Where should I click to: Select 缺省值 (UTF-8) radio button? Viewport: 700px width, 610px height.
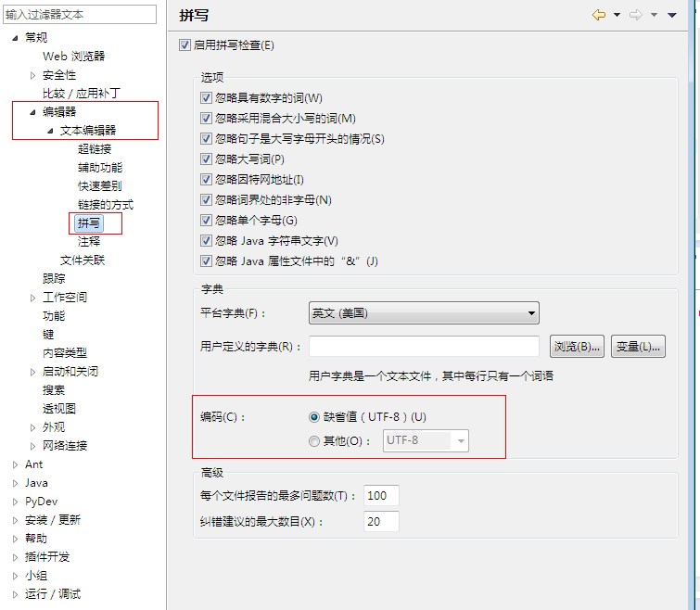click(314, 417)
